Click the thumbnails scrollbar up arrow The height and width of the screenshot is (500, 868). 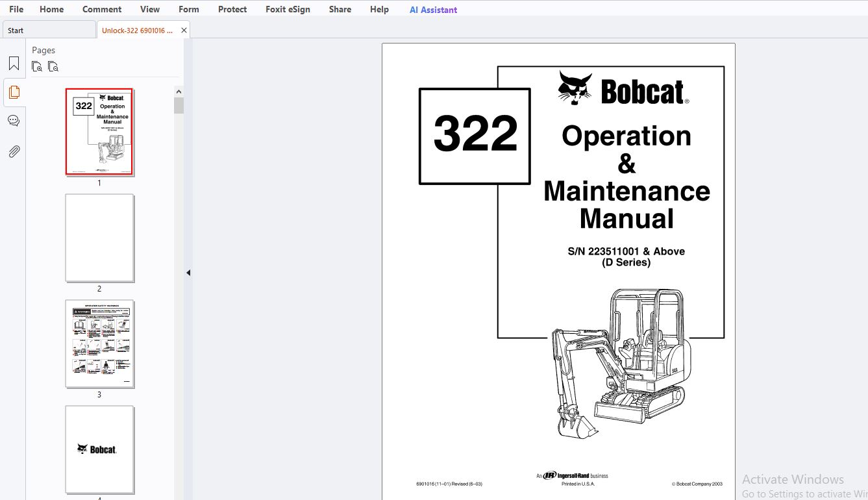point(179,91)
